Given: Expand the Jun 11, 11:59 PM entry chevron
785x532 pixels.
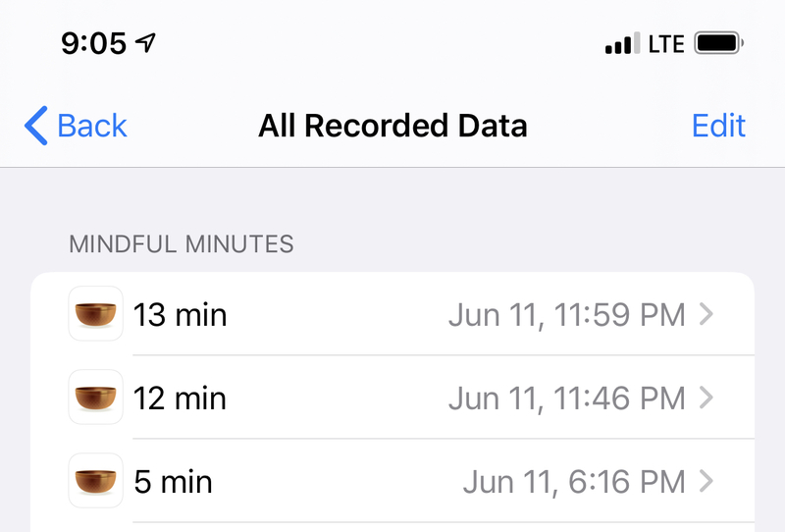Looking at the screenshot, I should coord(706,314).
